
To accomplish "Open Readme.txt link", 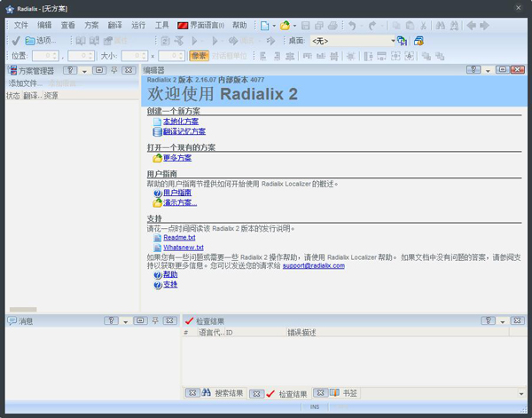I will (x=179, y=237).
